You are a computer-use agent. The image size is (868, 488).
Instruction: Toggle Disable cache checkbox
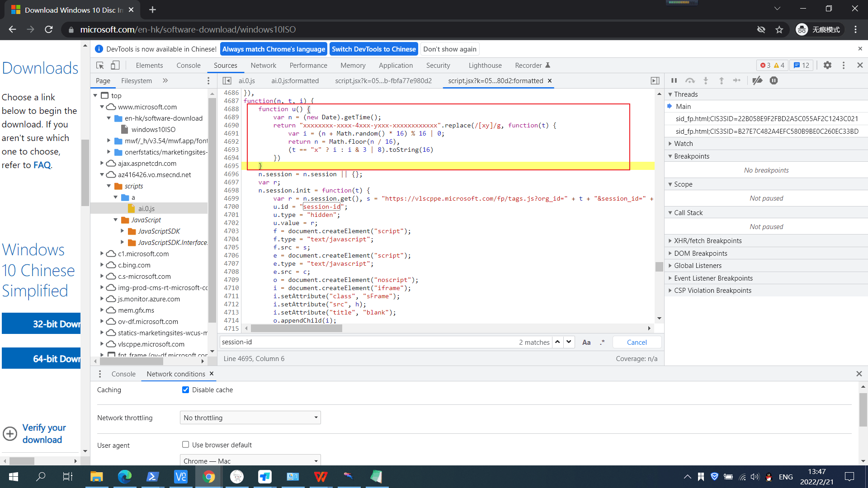point(185,390)
